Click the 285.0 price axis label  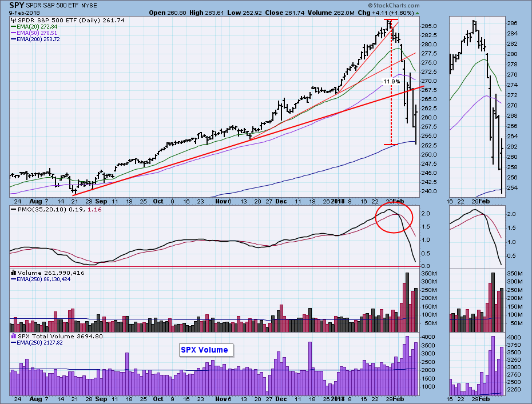[x=428, y=26]
